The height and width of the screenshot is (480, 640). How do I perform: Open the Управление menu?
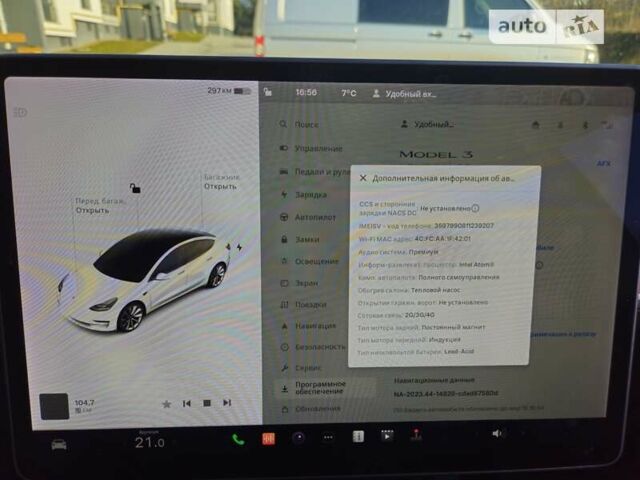[311, 148]
